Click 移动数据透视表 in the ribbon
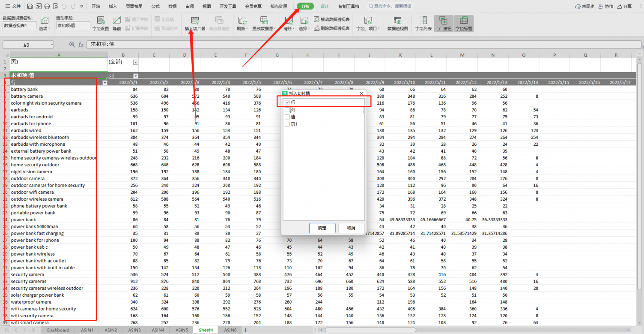 click(332, 19)
